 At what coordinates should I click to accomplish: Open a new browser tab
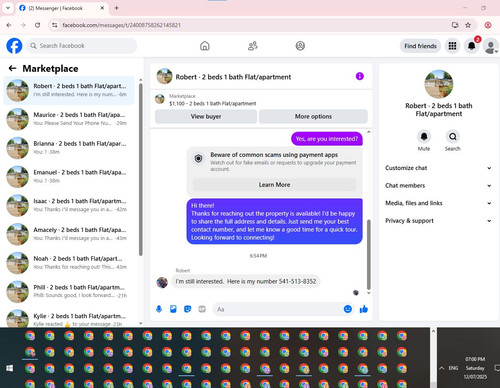tap(116, 8)
